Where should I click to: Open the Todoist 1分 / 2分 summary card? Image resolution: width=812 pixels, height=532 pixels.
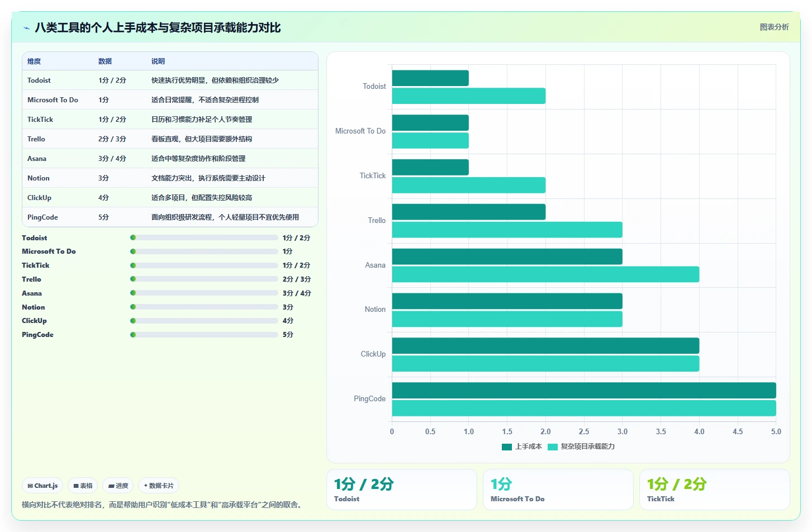pos(402,490)
